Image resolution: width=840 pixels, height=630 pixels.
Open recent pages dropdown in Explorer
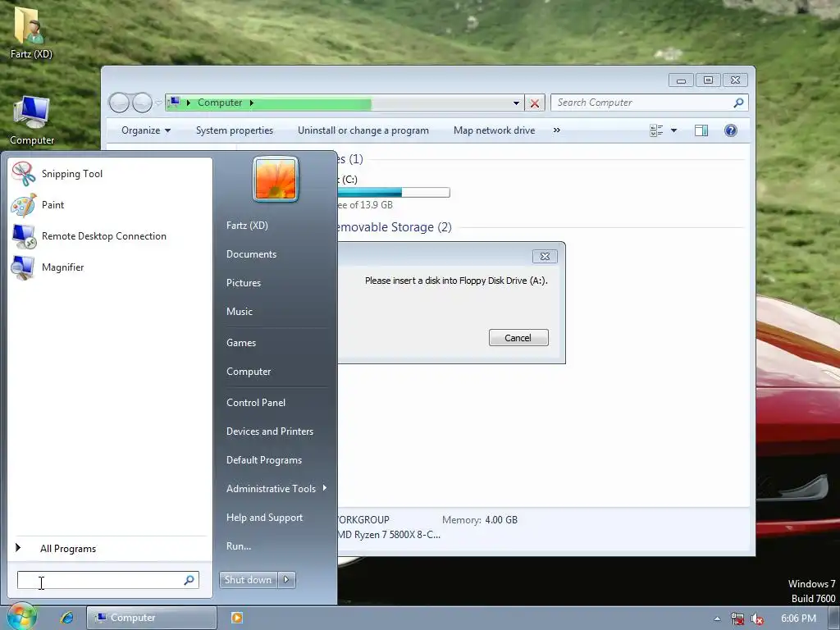click(158, 103)
